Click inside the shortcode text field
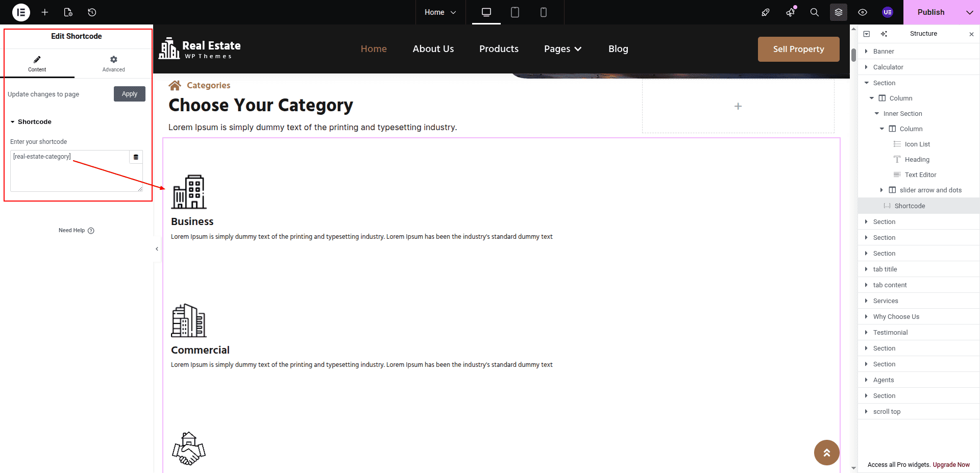The width and height of the screenshot is (980, 473). click(x=70, y=173)
